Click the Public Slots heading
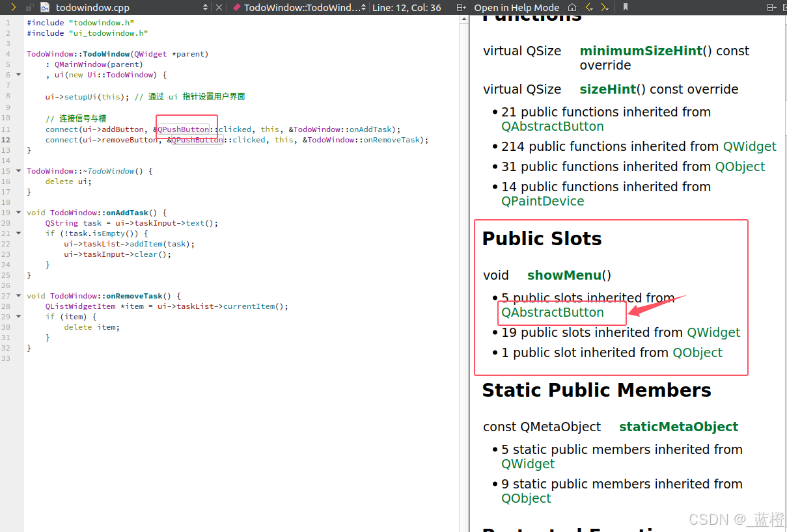The width and height of the screenshot is (787, 532). [x=542, y=239]
